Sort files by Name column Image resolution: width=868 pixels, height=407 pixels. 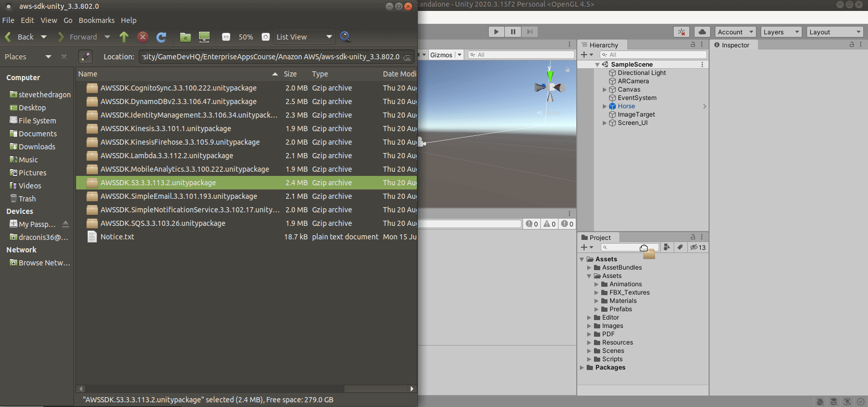pos(178,74)
